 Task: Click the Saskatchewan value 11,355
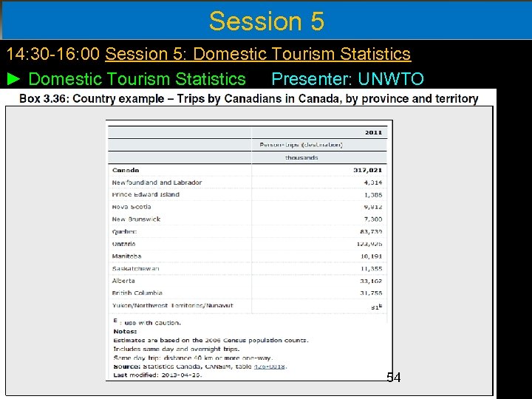371,269
